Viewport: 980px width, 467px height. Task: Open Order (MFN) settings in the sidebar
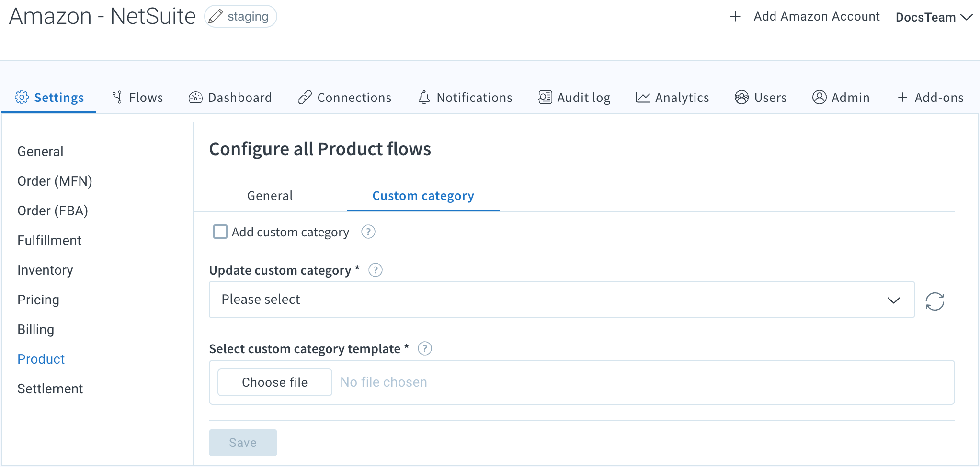tap(55, 181)
